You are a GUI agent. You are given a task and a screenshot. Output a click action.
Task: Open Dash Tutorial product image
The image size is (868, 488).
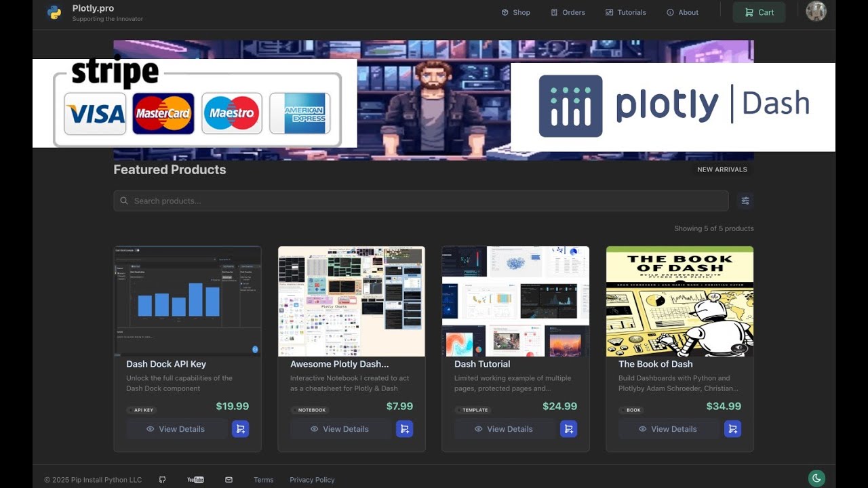515,301
